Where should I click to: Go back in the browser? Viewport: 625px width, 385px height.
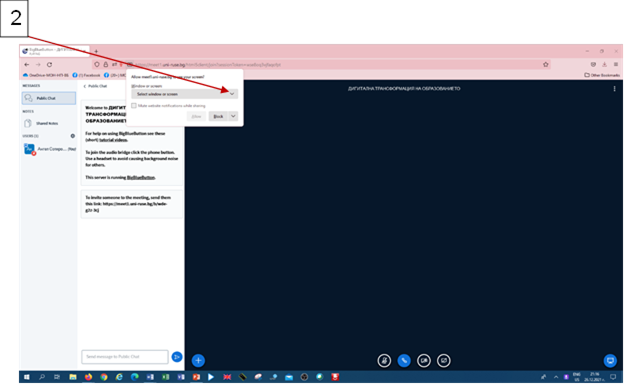point(27,65)
